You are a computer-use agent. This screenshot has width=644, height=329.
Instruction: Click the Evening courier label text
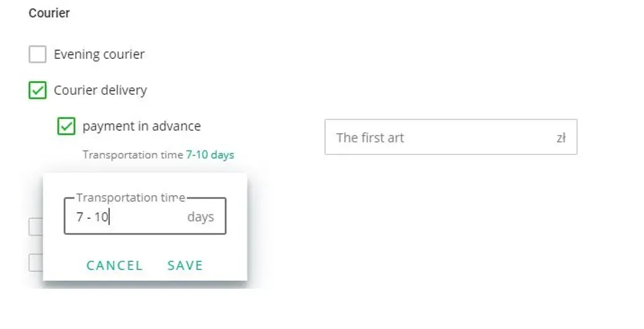tap(99, 54)
